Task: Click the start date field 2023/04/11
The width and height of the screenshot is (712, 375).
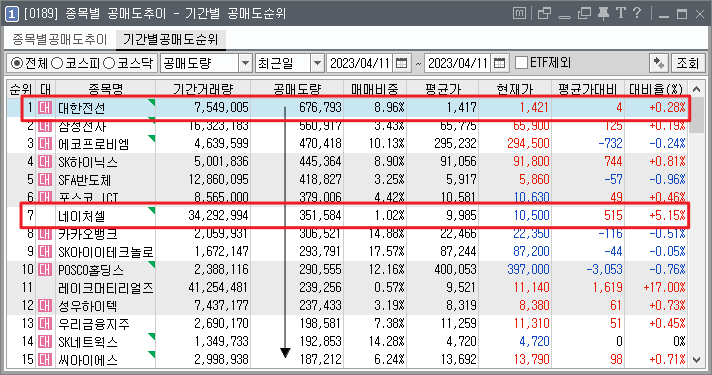Action: tap(360, 63)
